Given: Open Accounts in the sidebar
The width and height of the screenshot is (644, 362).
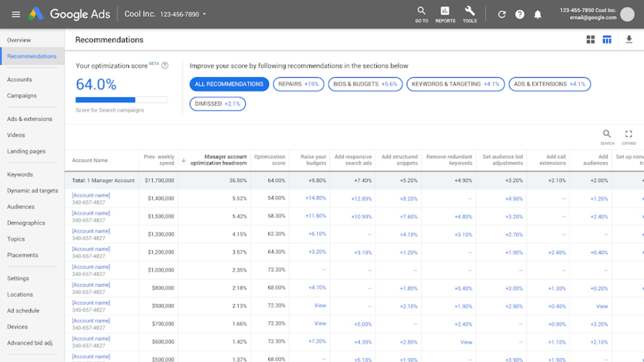Looking at the screenshot, I should click(19, 79).
